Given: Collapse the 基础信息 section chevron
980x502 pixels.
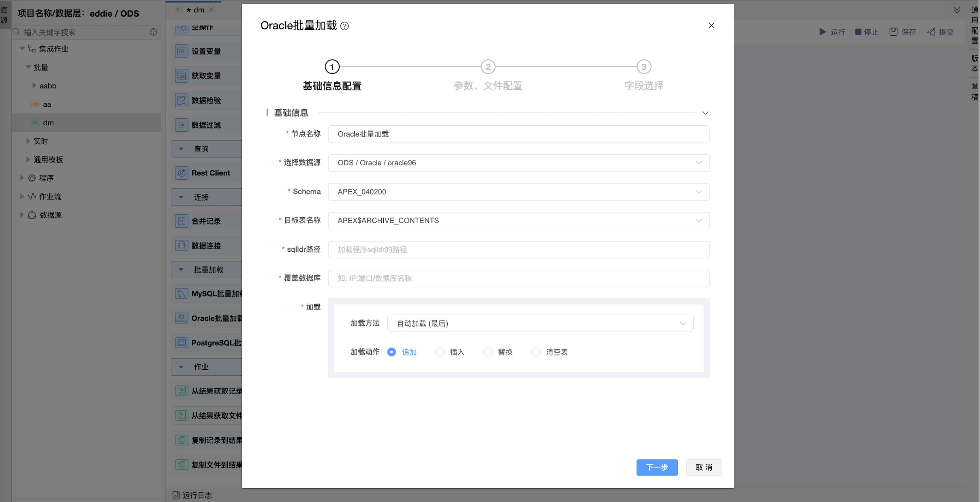Looking at the screenshot, I should [705, 113].
